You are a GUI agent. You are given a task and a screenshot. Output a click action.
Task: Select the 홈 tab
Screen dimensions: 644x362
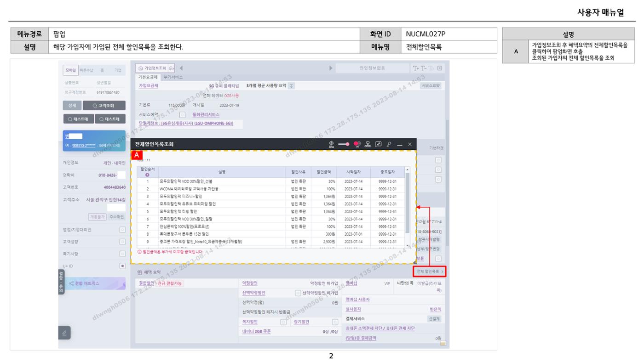(x=103, y=70)
